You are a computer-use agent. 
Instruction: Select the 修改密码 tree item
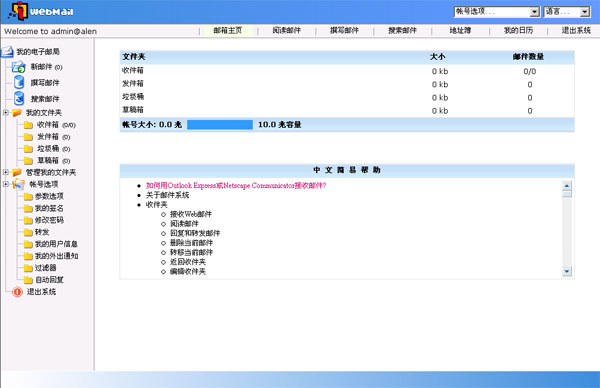coord(49,220)
